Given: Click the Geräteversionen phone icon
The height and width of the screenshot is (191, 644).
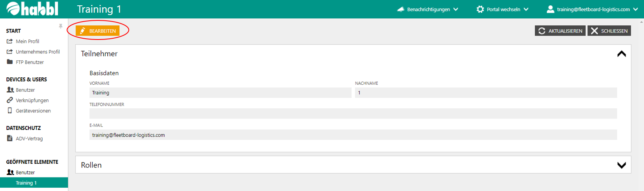Looking at the screenshot, I should point(10,111).
